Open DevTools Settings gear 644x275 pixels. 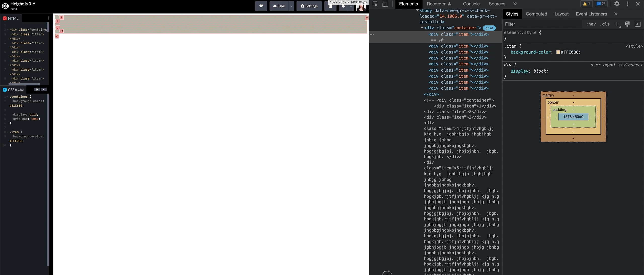[x=617, y=4]
